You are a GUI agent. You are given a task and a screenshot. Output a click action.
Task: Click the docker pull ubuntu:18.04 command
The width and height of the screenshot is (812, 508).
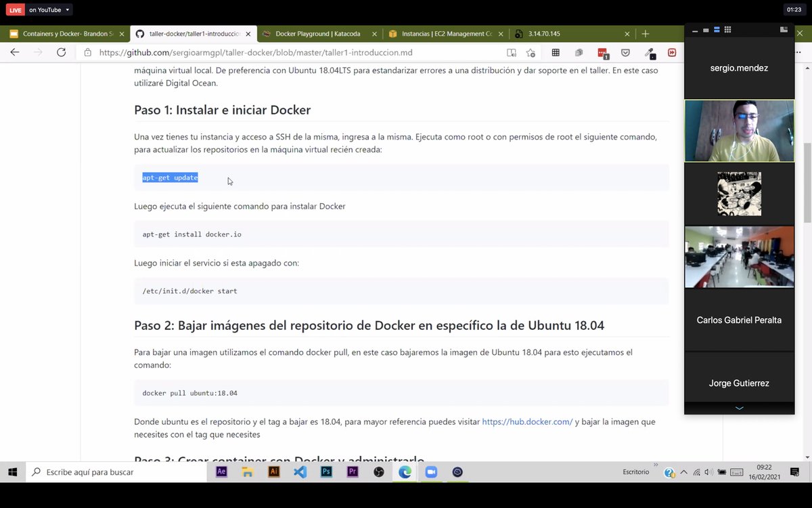pyautogui.click(x=189, y=393)
